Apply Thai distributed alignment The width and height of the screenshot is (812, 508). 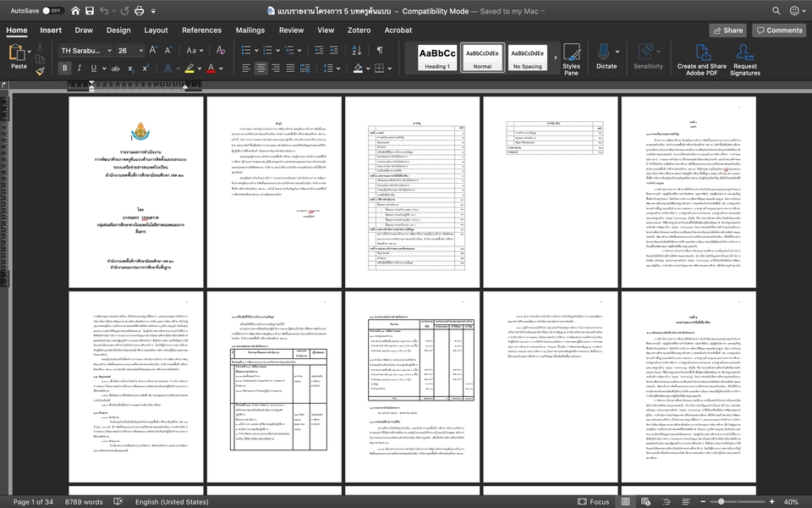point(305,68)
